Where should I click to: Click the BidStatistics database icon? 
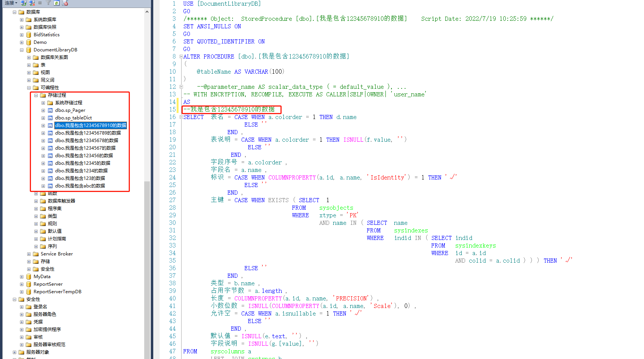pos(29,35)
